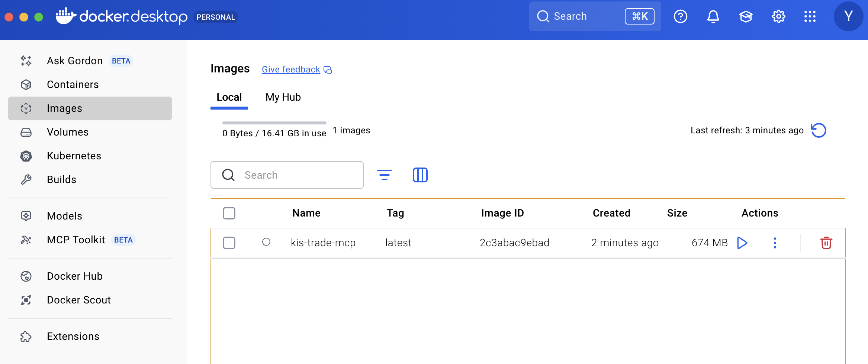
Task: Open the column display settings
Action: coord(420,175)
